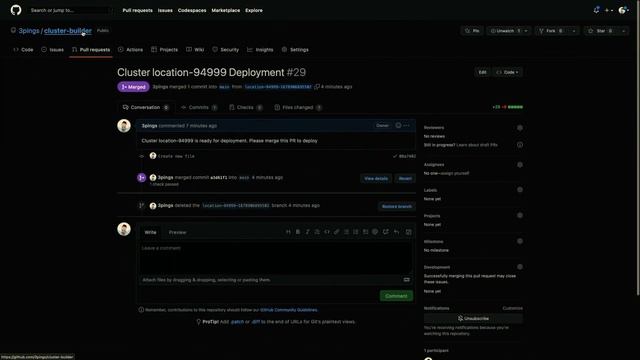The width and height of the screenshot is (640, 360).
Task: Click the Restore branch button
Action: [396, 206]
